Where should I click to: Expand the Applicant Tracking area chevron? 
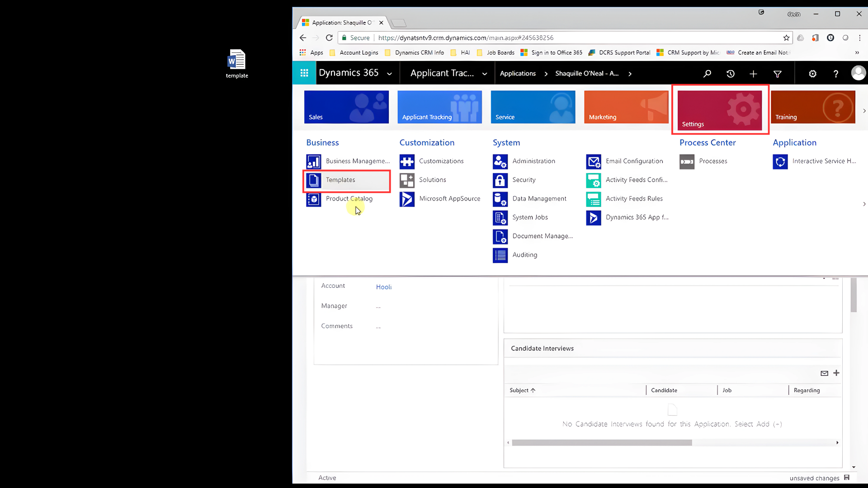(485, 74)
